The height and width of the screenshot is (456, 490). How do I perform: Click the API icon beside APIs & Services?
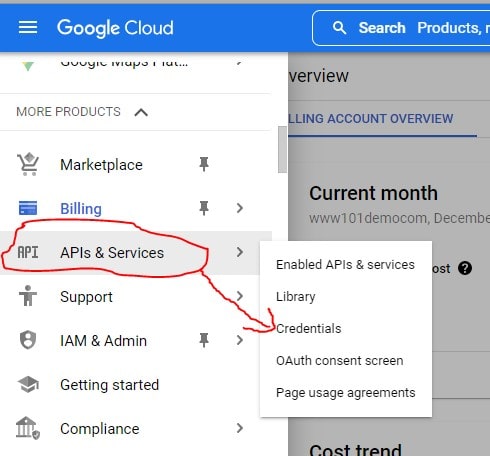28,252
